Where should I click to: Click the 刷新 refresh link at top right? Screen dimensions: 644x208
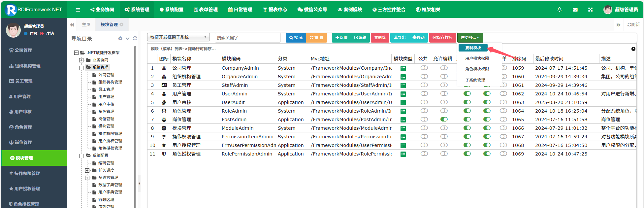coord(633,25)
